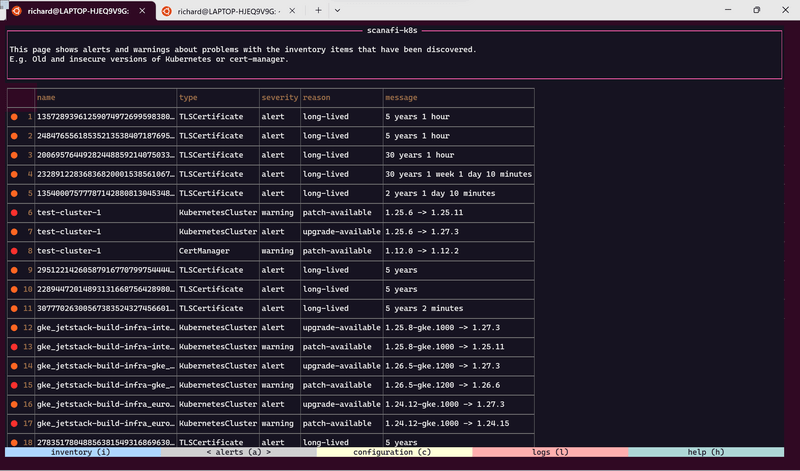Open a new terminal tab with plus

click(x=318, y=10)
